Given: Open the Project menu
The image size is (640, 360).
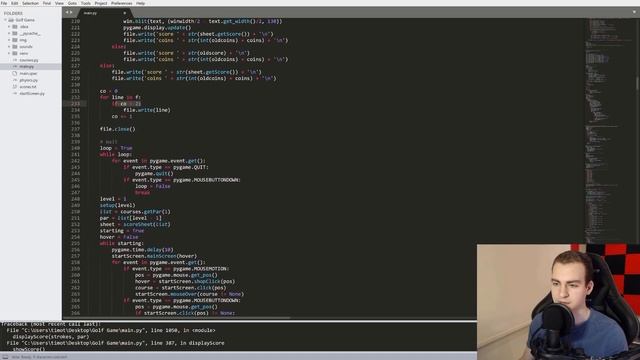Looking at the screenshot, I should 101,3.
